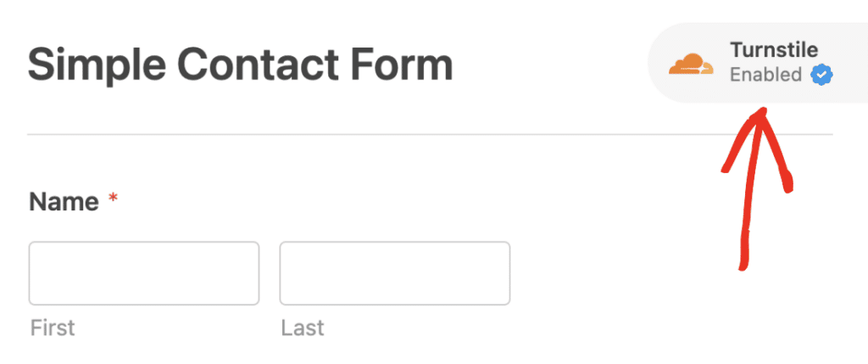This screenshot has width=868, height=364.
Task: Select the "Turnstile" label in the badge
Action: pos(773,51)
